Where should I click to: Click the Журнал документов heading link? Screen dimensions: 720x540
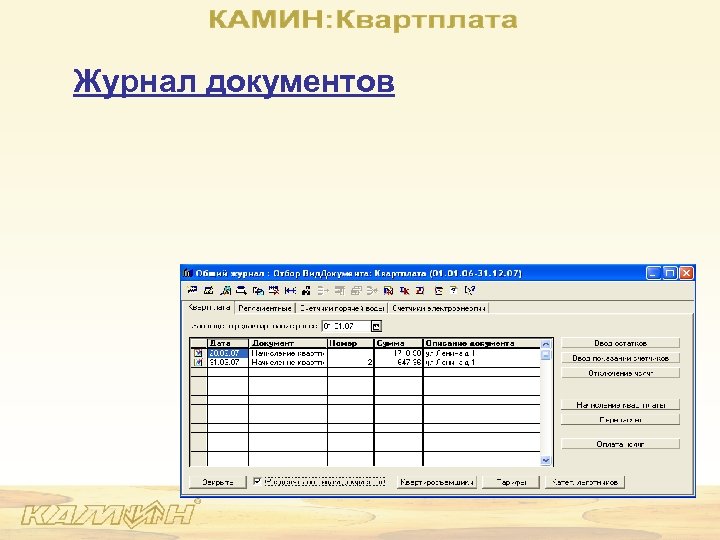pos(234,82)
